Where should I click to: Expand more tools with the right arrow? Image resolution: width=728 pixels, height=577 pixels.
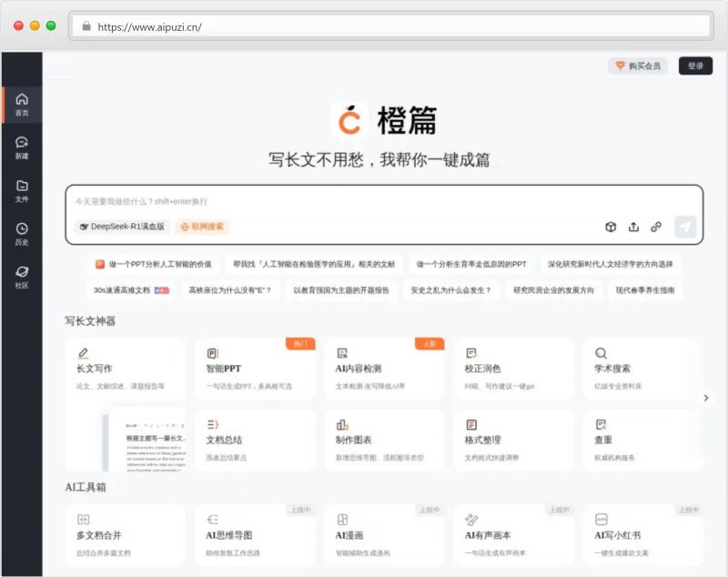click(x=706, y=398)
